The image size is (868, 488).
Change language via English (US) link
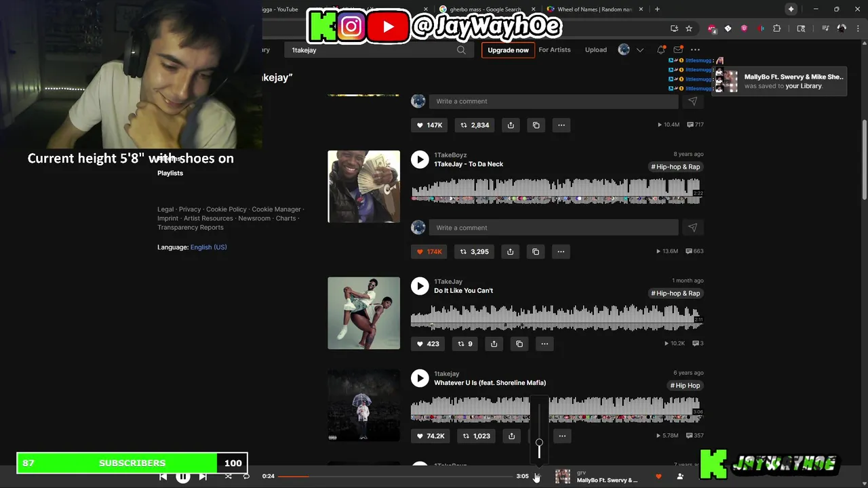point(208,247)
